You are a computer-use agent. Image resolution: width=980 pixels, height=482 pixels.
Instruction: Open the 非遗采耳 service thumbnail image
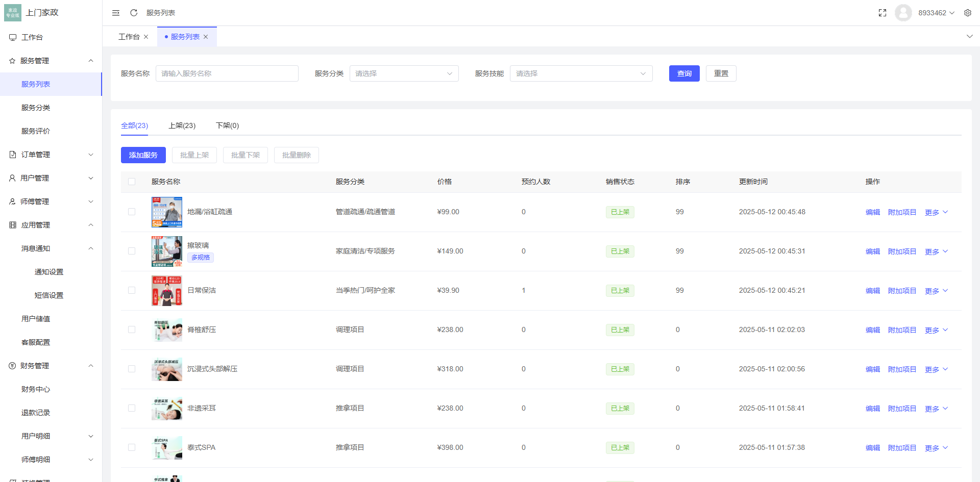[166, 408]
